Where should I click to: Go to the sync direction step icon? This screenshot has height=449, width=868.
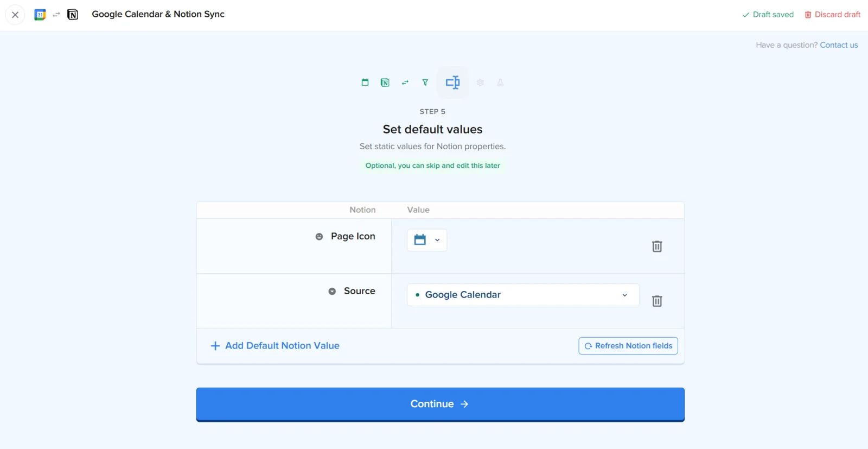point(405,83)
